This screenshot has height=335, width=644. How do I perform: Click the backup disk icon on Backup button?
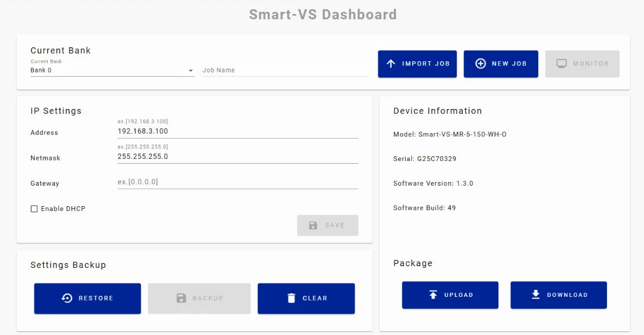pos(182,298)
